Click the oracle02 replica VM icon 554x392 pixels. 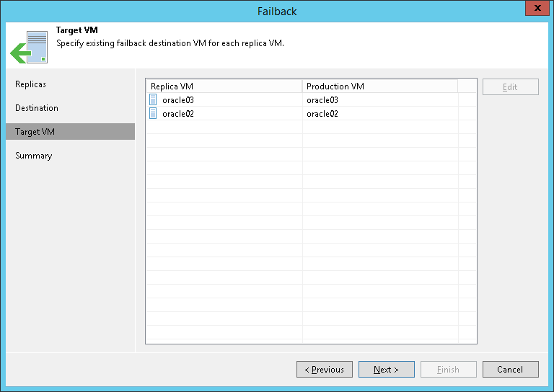coord(153,114)
